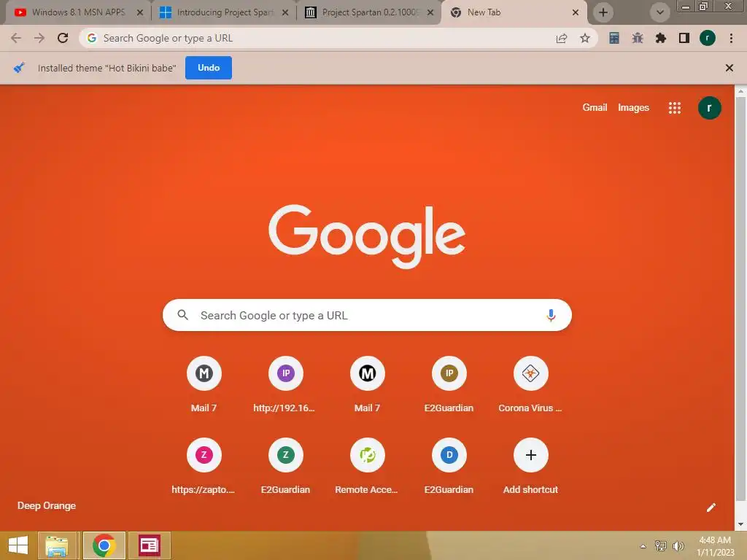Dismiss the installed theme infobar
Image resolution: width=747 pixels, height=560 pixels.
point(729,68)
